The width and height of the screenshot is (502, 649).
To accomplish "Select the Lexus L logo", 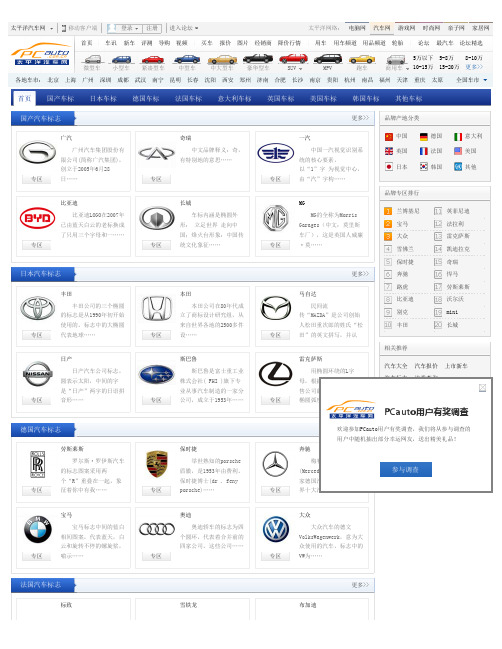I will point(276,373).
